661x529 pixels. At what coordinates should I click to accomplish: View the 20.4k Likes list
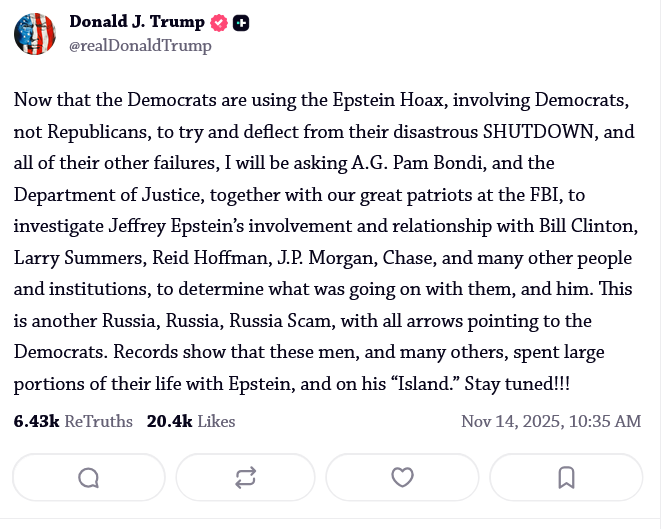191,422
